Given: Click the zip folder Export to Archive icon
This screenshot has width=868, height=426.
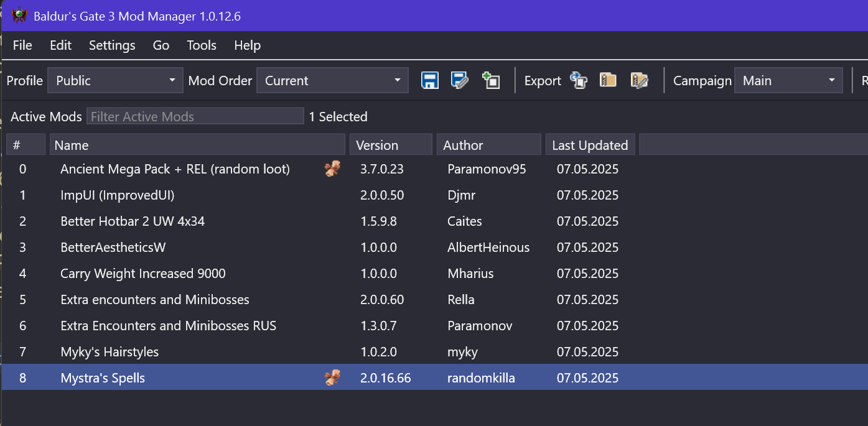Looking at the screenshot, I should point(608,80).
